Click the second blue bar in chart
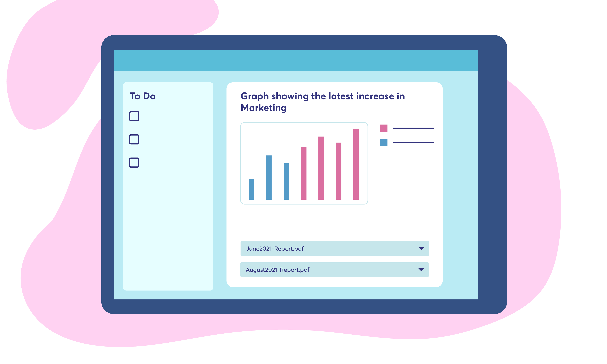This screenshot has height=364, width=607. pyautogui.click(x=269, y=177)
